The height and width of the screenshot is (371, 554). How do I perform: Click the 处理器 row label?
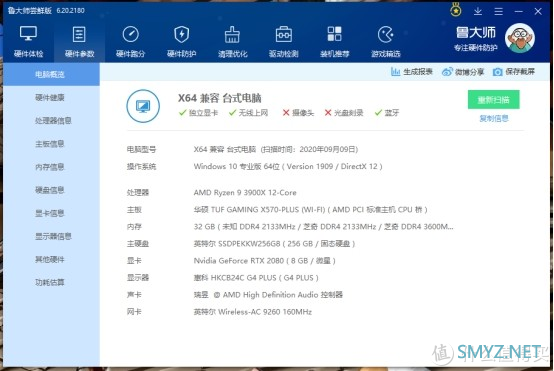coord(138,193)
